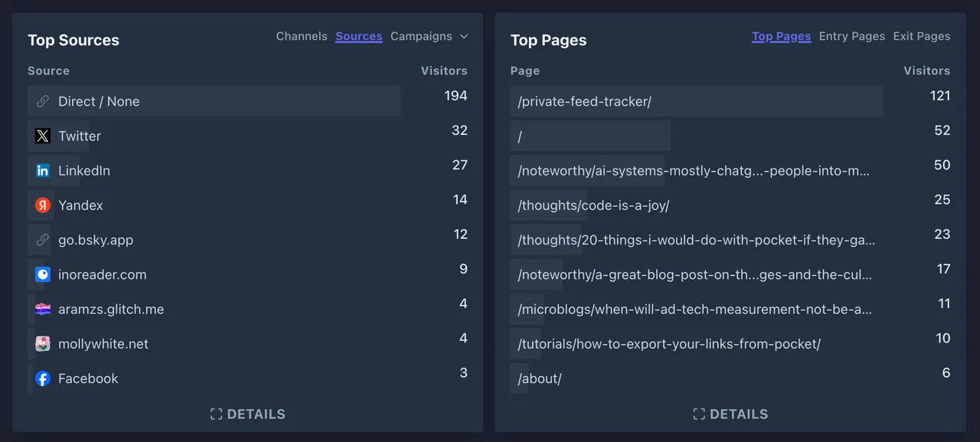Open DETAILS for Top Pages

[730, 414]
